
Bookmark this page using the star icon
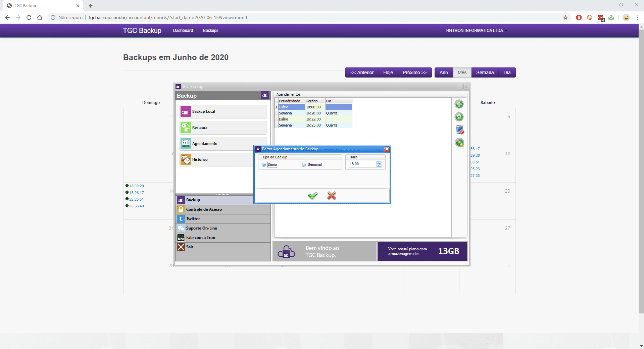coord(565,17)
